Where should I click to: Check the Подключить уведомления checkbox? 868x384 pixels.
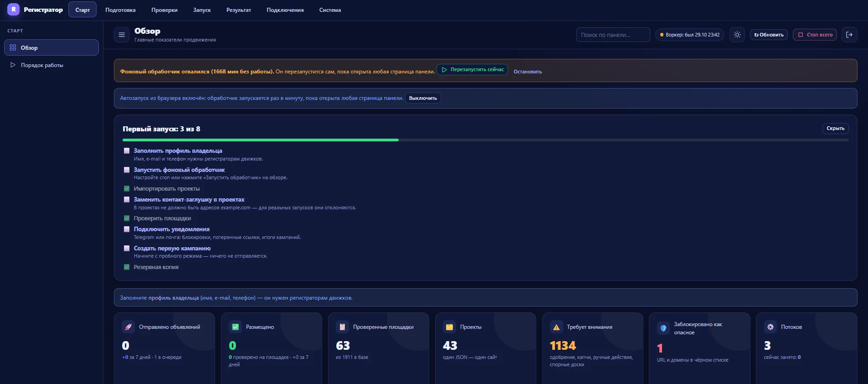coord(127,229)
